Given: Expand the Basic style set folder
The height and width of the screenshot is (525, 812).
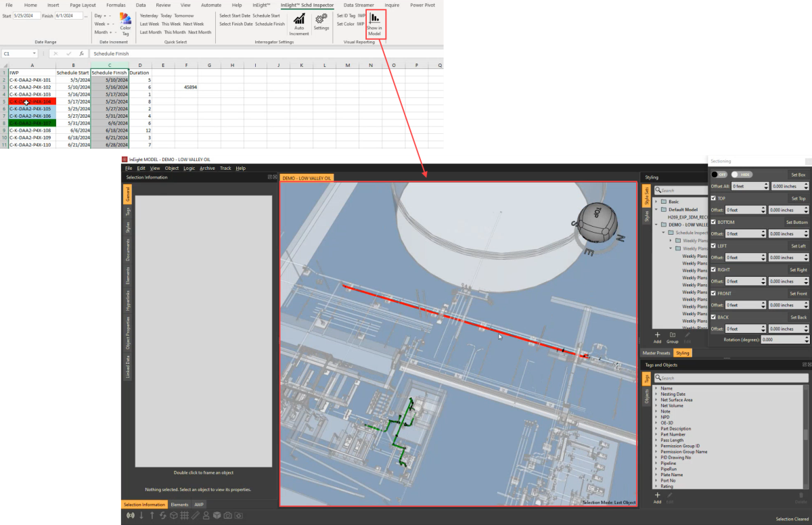Looking at the screenshot, I should (656, 202).
